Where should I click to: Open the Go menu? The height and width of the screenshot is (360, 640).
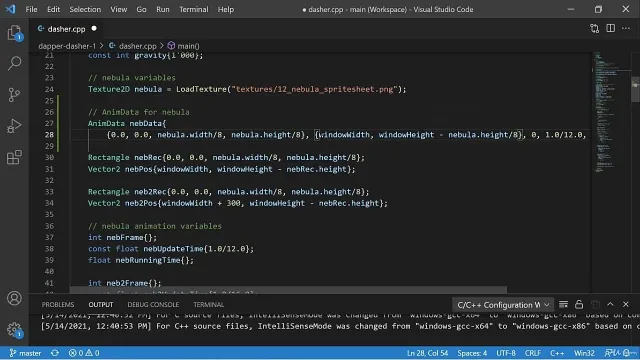click(141, 9)
